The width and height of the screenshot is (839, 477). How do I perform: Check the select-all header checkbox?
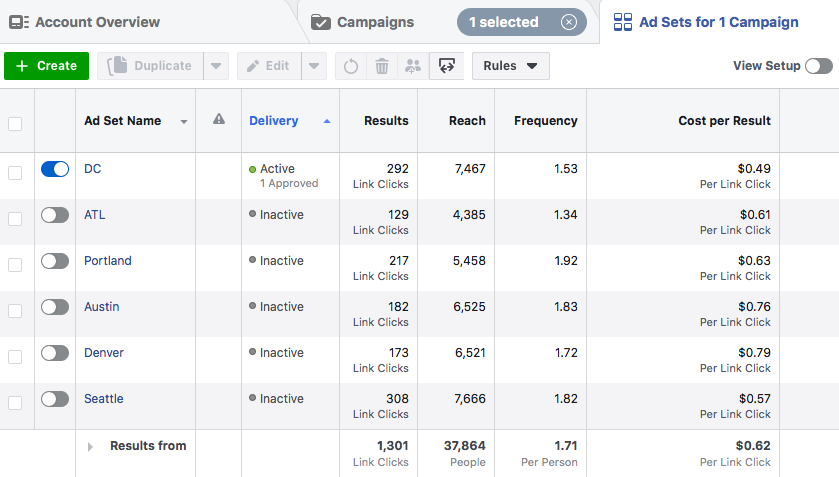click(x=15, y=124)
